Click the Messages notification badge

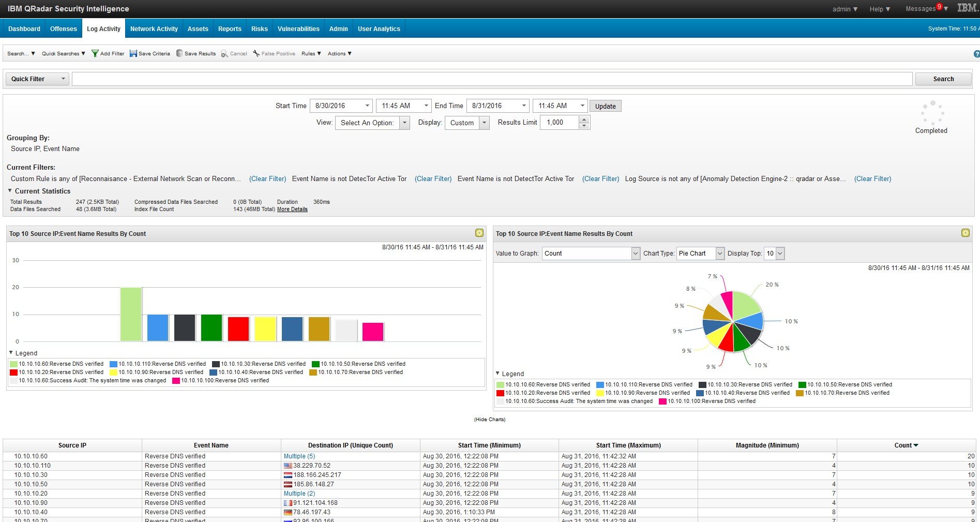(x=939, y=7)
